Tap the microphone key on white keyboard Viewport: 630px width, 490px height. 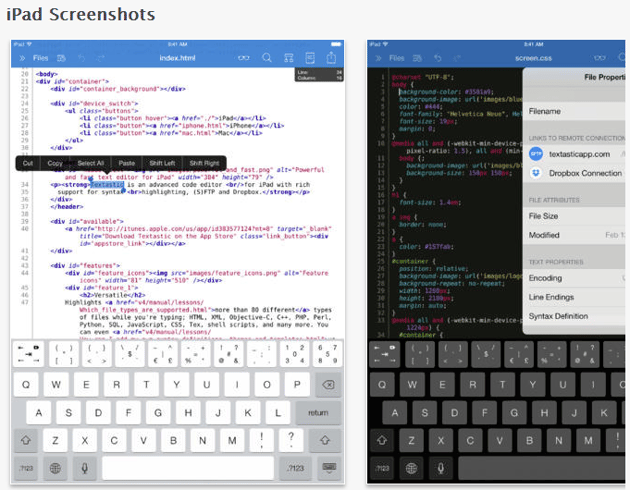(85, 468)
